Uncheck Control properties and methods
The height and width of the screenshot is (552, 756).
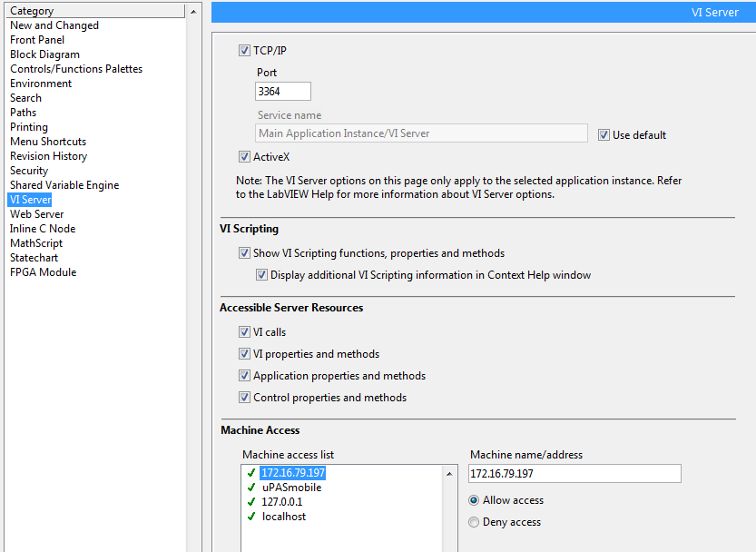pyautogui.click(x=244, y=397)
